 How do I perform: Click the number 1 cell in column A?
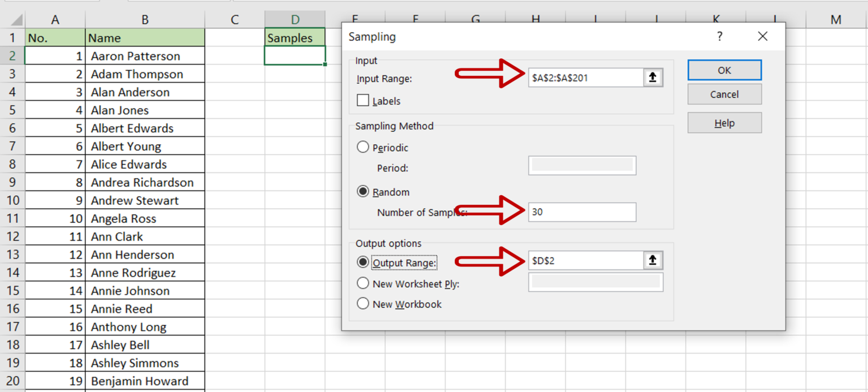55,56
